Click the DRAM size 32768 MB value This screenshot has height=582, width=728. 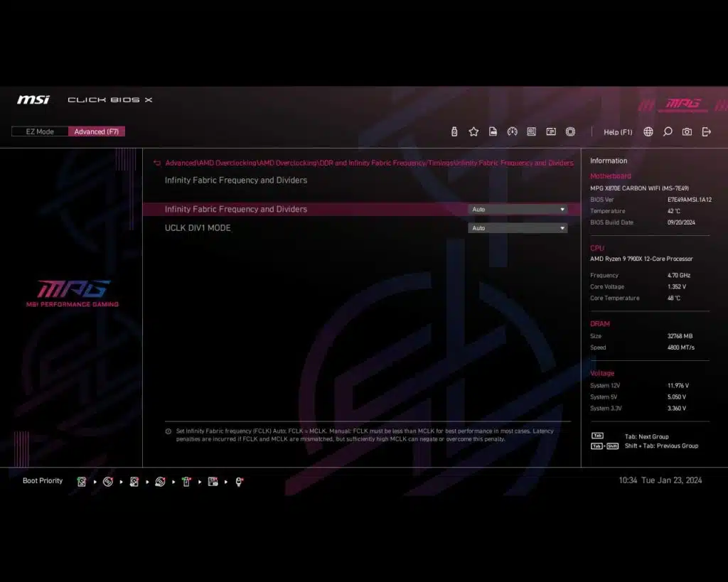click(680, 336)
